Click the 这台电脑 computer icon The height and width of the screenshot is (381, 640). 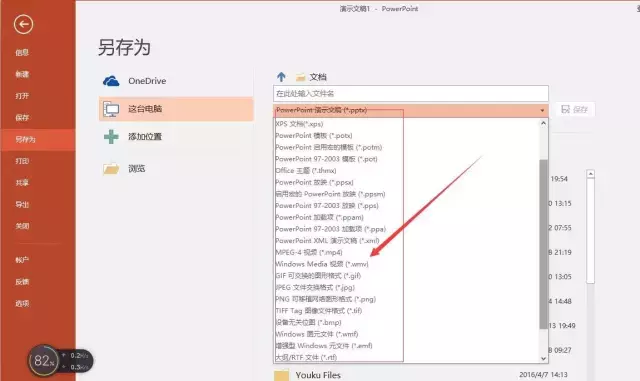pyautogui.click(x=111, y=109)
